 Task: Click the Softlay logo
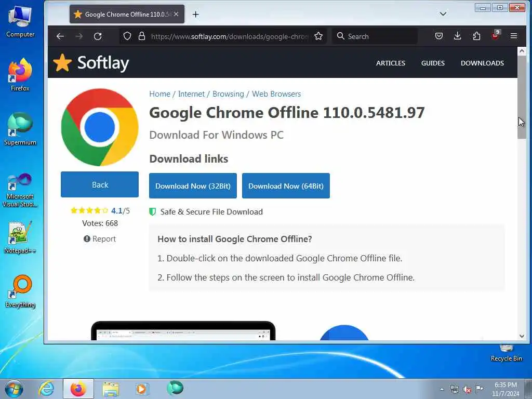pyautogui.click(x=91, y=63)
